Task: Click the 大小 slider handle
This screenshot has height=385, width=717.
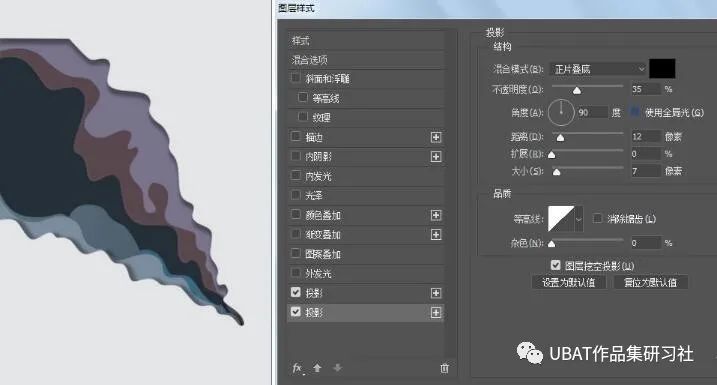Action: (556, 172)
